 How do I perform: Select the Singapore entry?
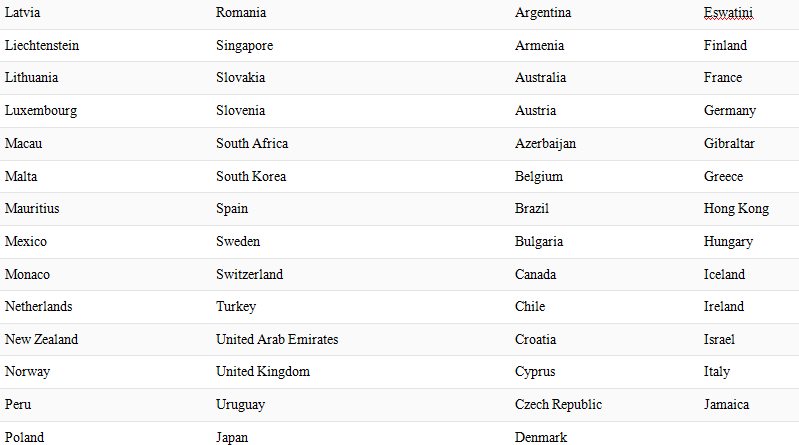point(245,45)
